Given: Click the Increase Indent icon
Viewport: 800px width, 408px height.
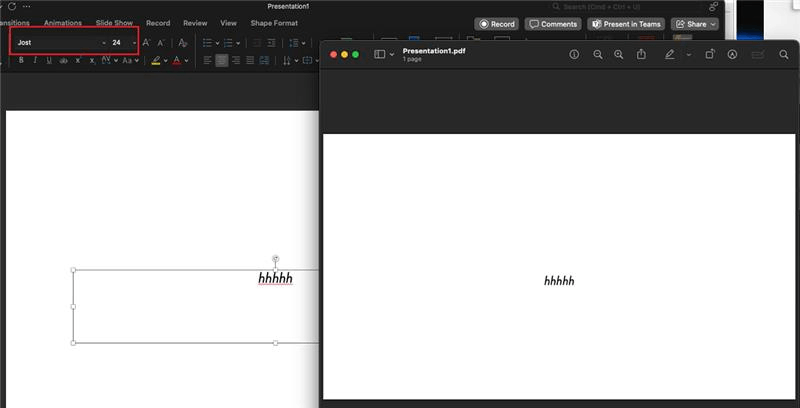Looking at the screenshot, I should pos(271,43).
